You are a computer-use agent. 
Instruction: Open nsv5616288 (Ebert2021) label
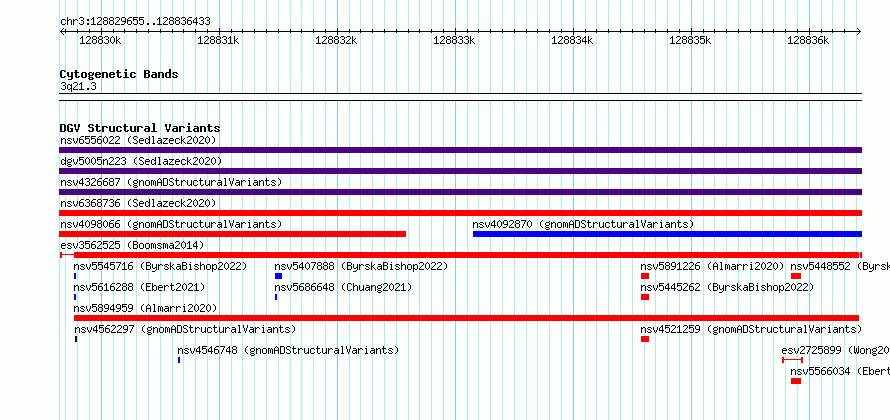139,287
